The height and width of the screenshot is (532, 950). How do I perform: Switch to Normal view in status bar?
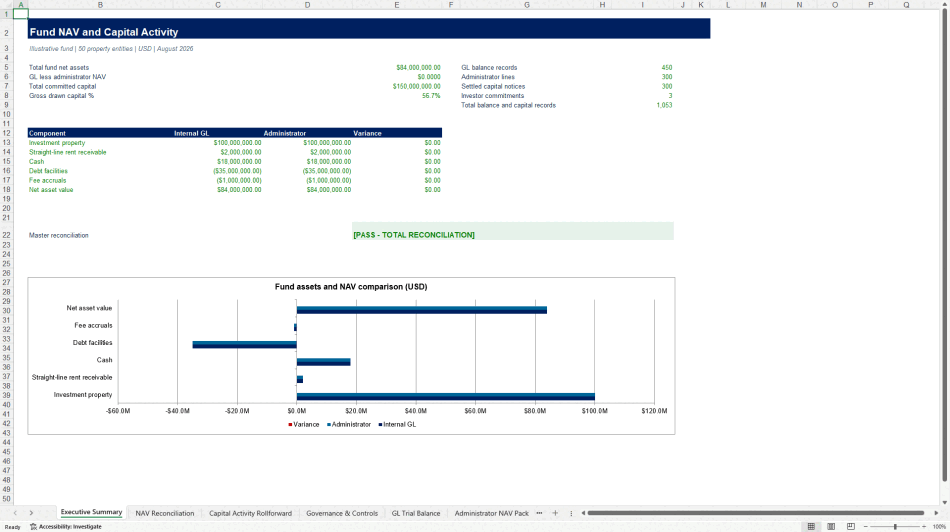[811, 527]
